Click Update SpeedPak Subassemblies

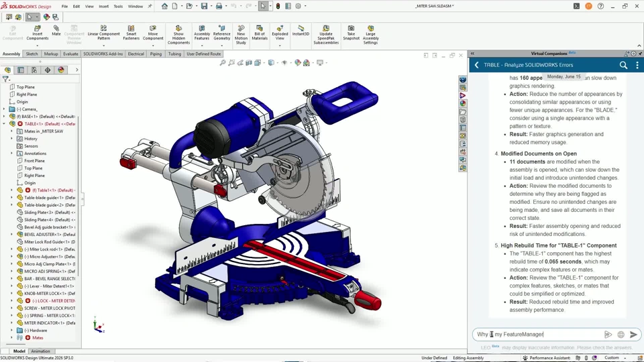tap(326, 35)
